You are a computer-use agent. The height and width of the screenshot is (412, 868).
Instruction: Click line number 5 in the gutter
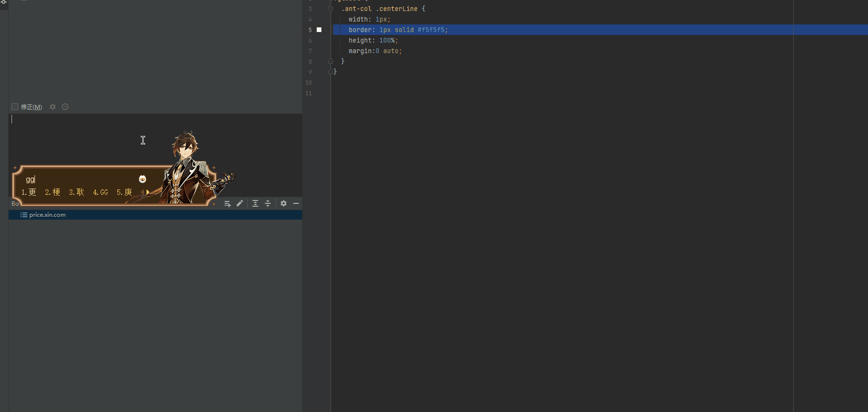pyautogui.click(x=310, y=30)
